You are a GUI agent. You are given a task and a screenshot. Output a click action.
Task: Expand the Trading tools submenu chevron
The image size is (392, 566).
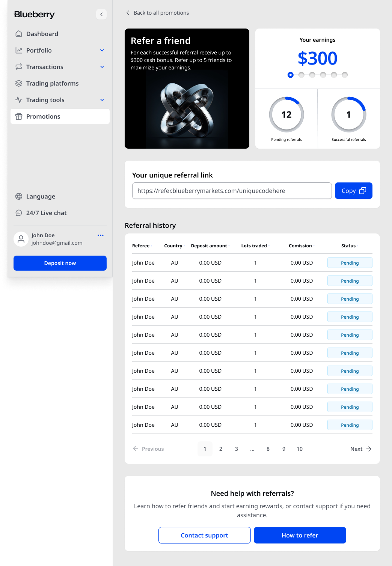coord(102,100)
